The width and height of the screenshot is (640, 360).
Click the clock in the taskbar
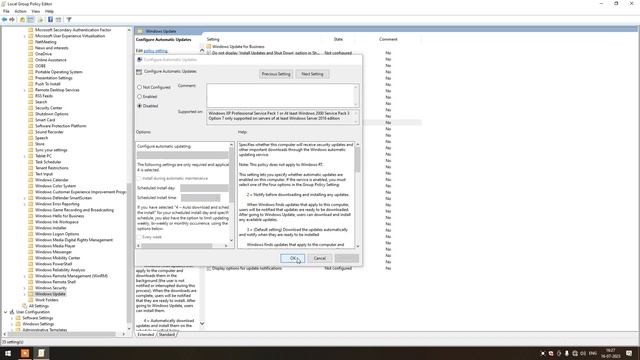click(x=611, y=353)
